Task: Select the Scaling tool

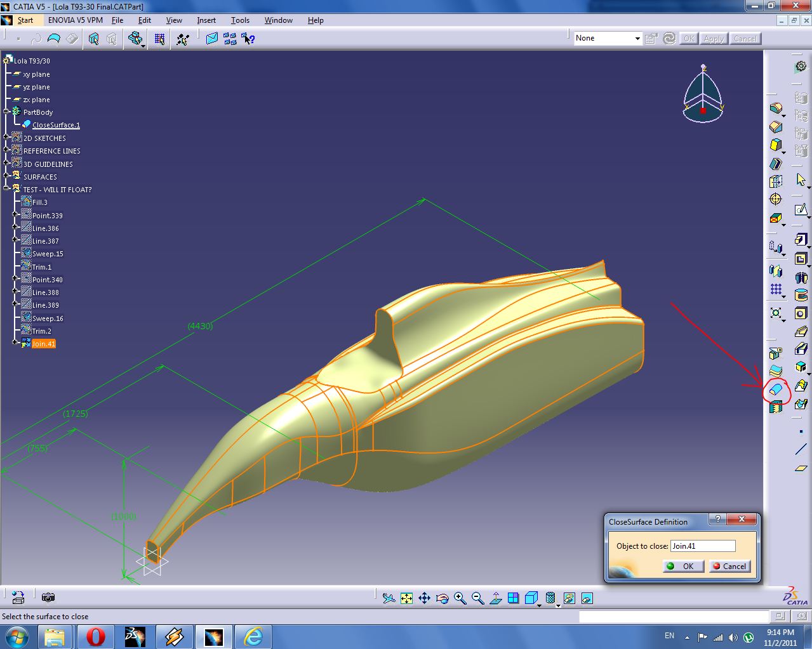Action: (x=776, y=313)
